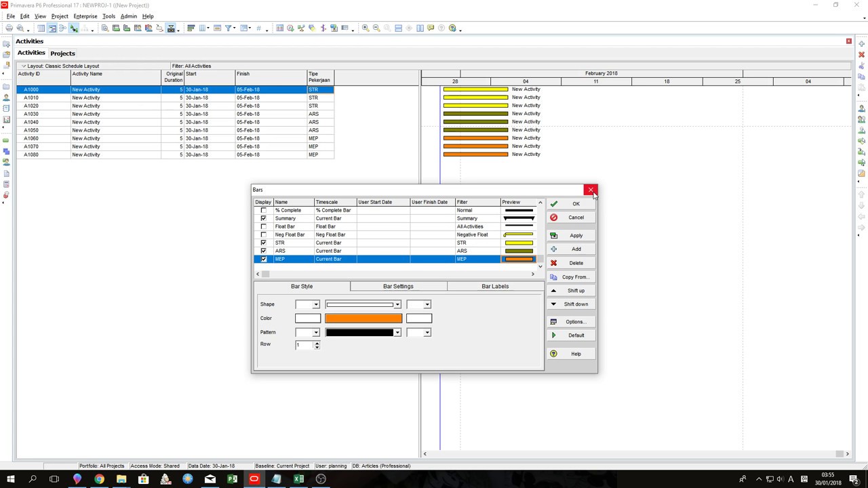Viewport: 868px width, 488px height.
Task: Enable display of Neg Float Bar
Action: click(x=263, y=235)
